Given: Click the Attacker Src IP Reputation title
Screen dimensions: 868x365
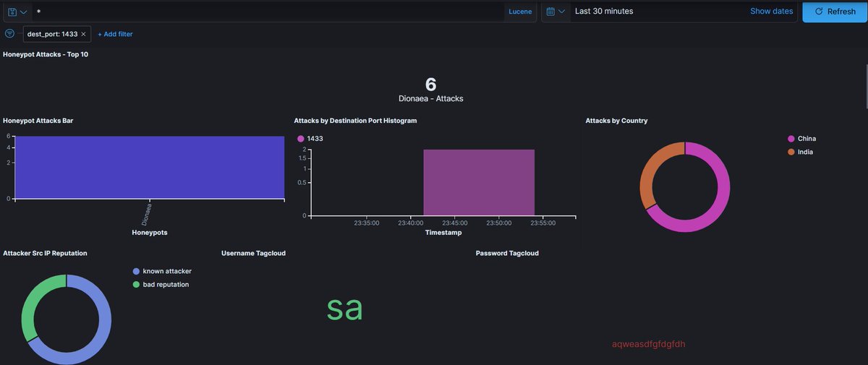Looking at the screenshot, I should pyautogui.click(x=45, y=254).
